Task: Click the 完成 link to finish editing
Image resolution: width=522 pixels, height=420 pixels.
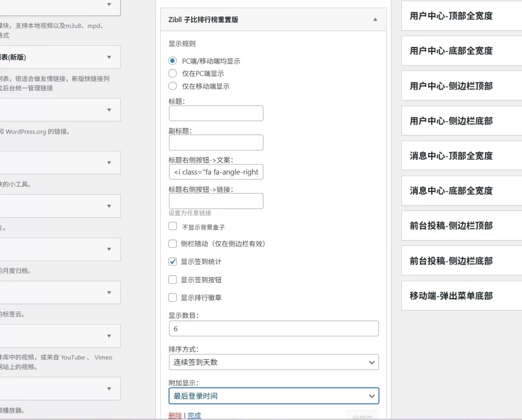Action: point(194,415)
